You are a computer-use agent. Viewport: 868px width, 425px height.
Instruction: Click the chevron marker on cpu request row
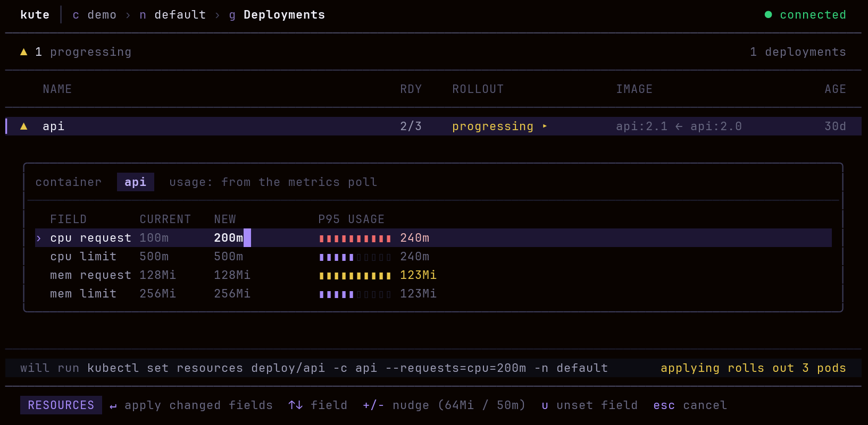point(38,239)
